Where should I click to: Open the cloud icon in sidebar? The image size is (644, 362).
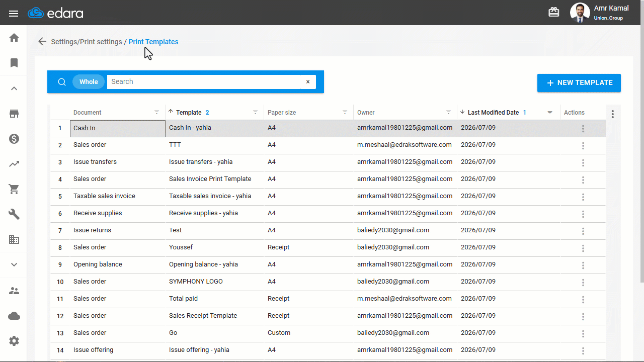14,316
